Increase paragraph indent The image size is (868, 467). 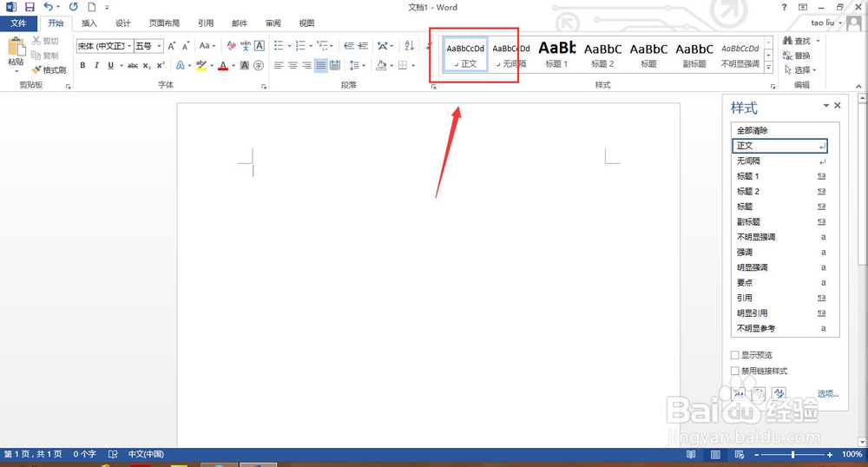363,46
